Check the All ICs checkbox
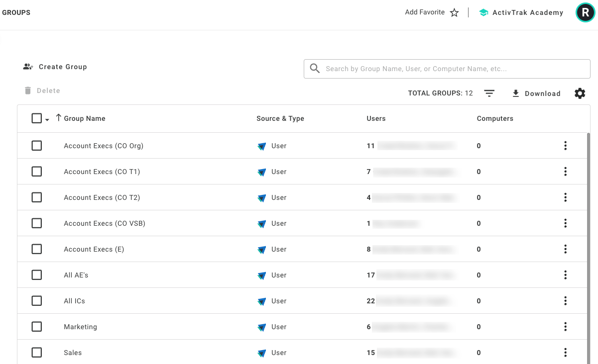The width and height of the screenshot is (598, 364). click(x=36, y=301)
